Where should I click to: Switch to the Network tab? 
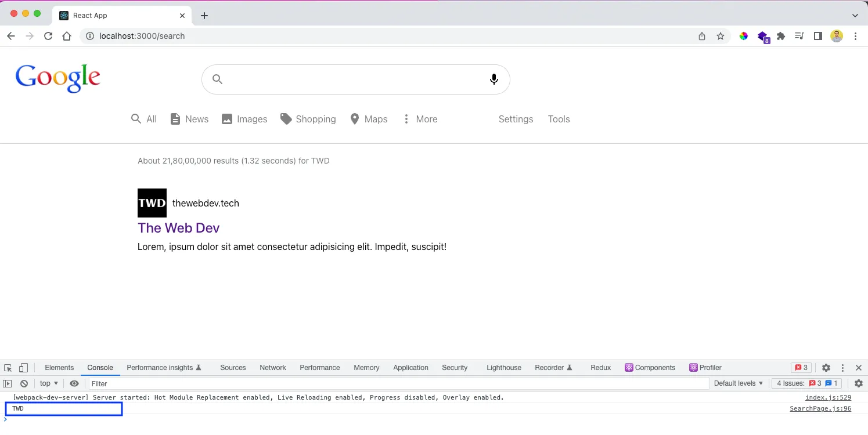273,368
